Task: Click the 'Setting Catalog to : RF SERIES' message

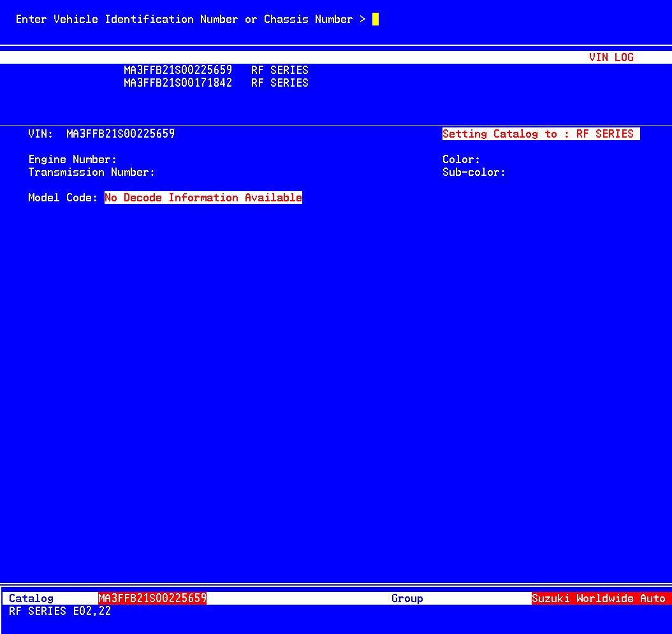Action: (540, 134)
